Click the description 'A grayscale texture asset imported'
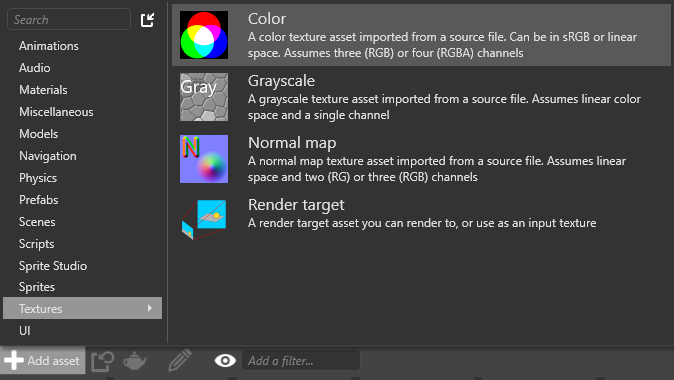This screenshot has height=380, width=674. [x=444, y=107]
